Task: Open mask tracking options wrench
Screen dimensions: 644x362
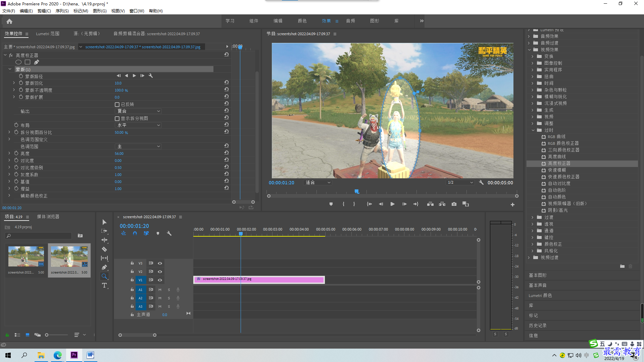Action: [151, 76]
